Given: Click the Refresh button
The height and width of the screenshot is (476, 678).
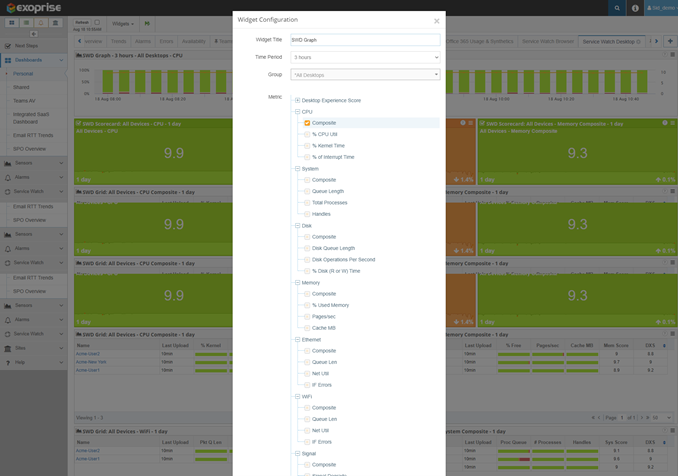Looking at the screenshot, I should (x=82, y=22).
